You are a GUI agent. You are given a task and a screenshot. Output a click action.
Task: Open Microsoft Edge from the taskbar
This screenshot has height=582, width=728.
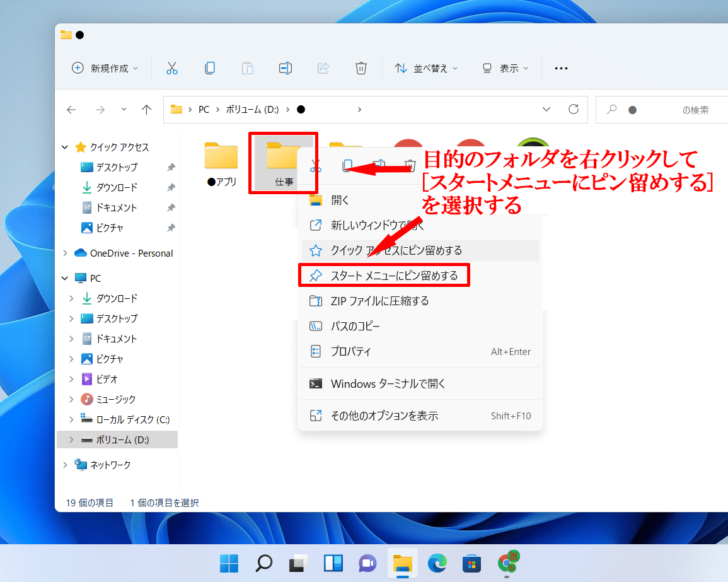coord(437,563)
